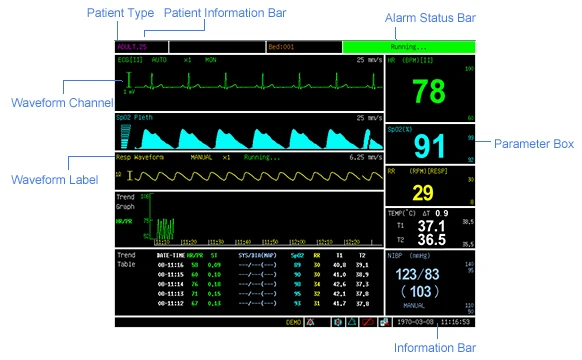Image resolution: width=582 pixels, height=360 pixels.
Task: Click the network disconnected icon
Action: 385,322
